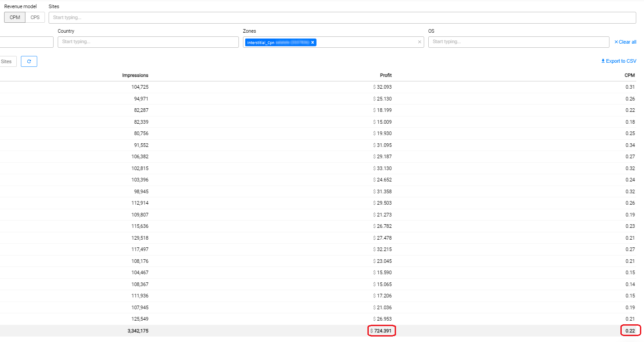The image size is (644, 342).
Task: Clear the Zones field with its X icon
Action: pos(419,42)
